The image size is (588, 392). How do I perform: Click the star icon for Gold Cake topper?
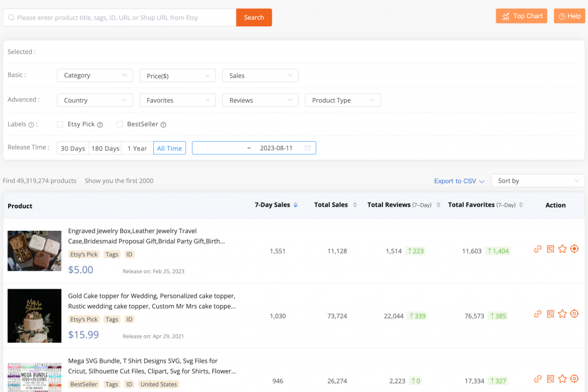(562, 314)
